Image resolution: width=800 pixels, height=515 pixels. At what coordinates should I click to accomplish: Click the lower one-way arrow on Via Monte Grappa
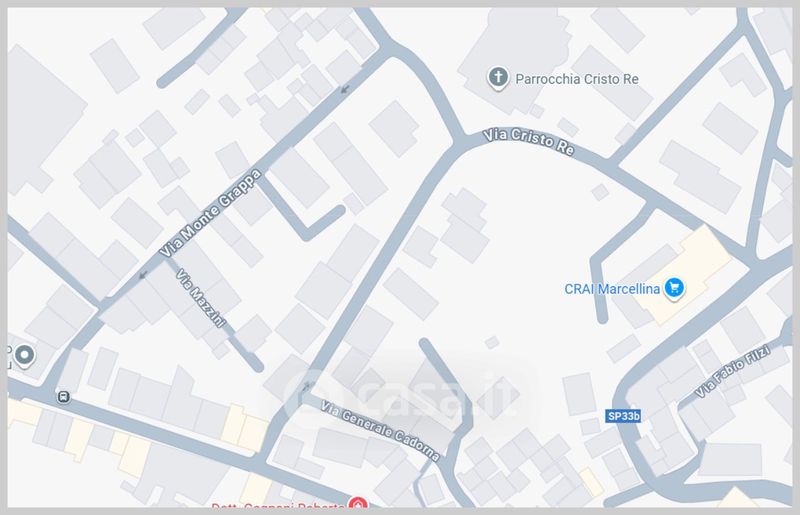click(x=143, y=275)
